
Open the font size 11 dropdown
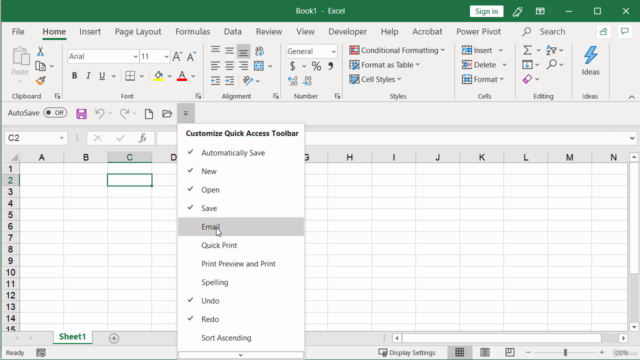(x=166, y=56)
